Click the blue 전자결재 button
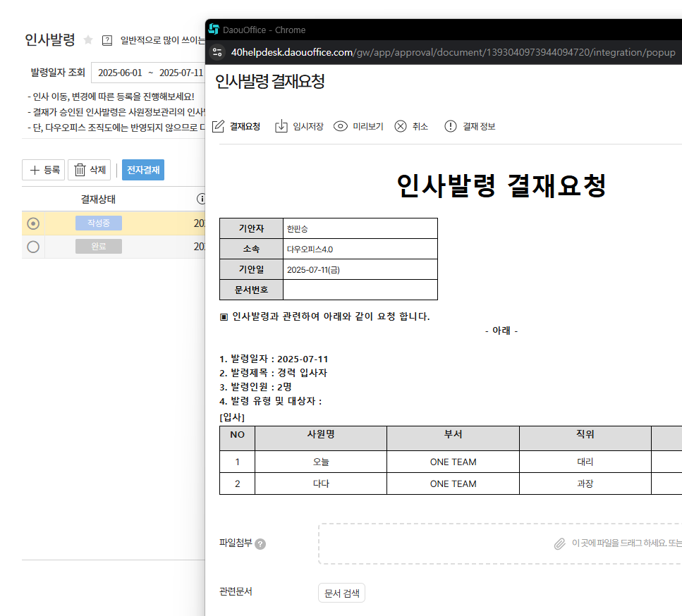 pyautogui.click(x=143, y=170)
